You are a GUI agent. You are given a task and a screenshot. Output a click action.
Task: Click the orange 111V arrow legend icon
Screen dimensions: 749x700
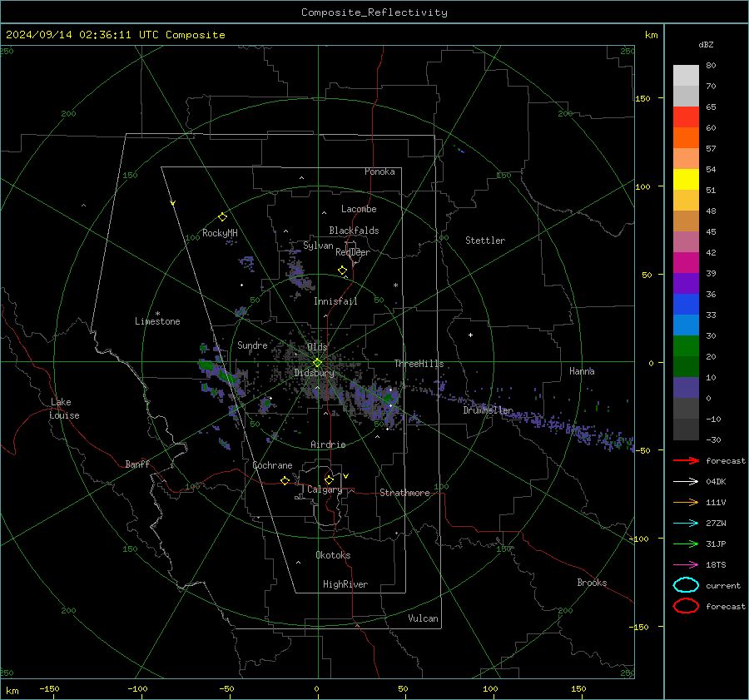coord(686,502)
